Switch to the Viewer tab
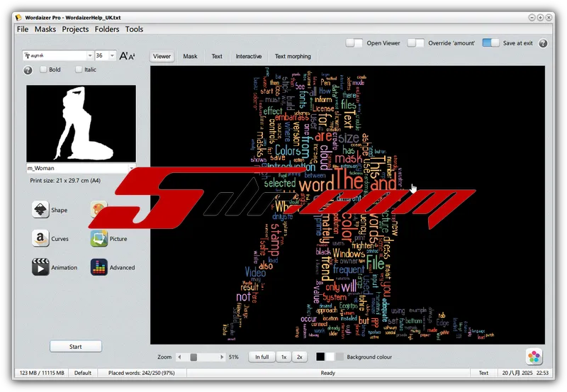This screenshot has width=567, height=392. click(x=162, y=57)
